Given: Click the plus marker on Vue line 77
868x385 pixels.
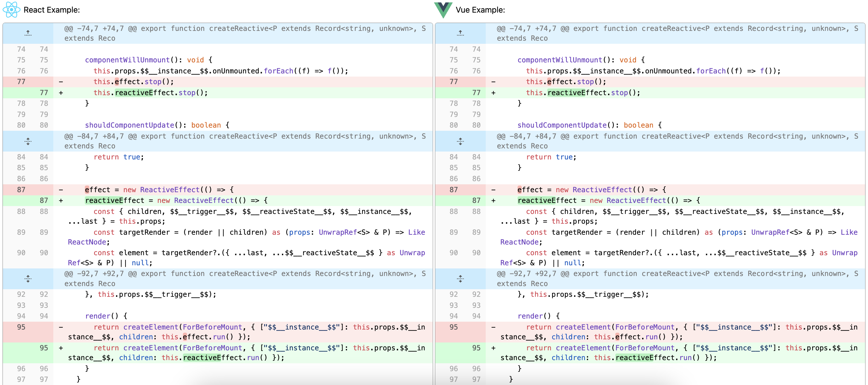Looking at the screenshot, I should 493,93.
